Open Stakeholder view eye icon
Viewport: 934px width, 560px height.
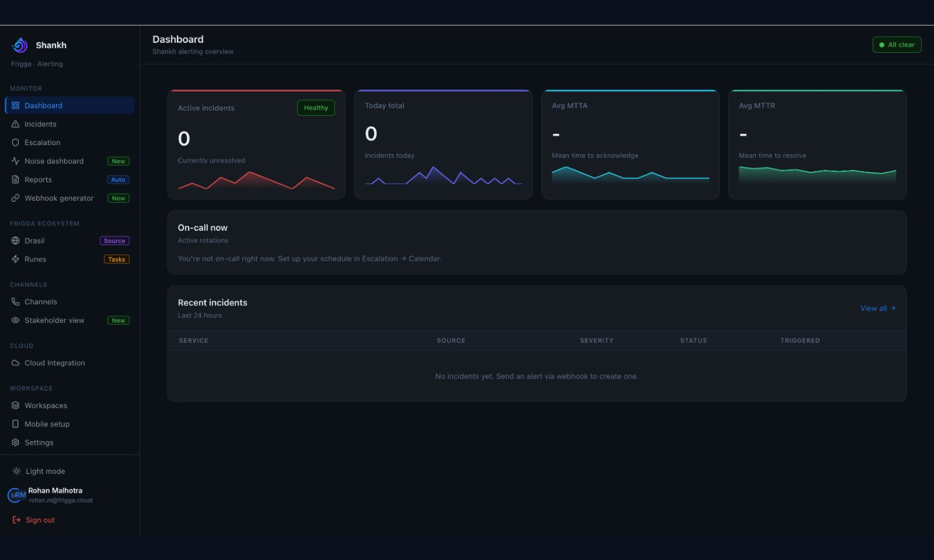click(x=16, y=320)
